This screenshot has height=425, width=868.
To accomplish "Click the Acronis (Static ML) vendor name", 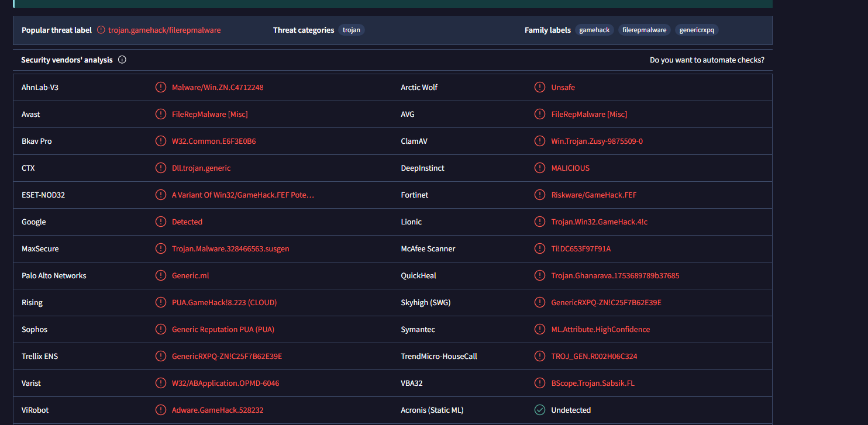I will pyautogui.click(x=432, y=410).
